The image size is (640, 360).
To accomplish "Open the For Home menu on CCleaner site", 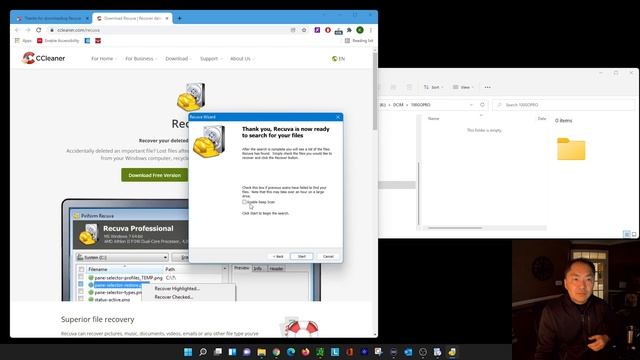I will pos(104,59).
